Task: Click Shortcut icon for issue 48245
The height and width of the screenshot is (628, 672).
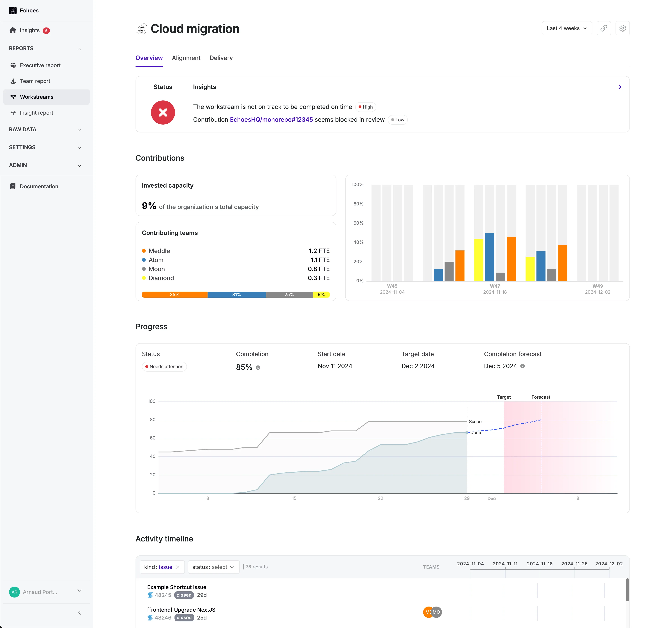Action: pyautogui.click(x=150, y=595)
